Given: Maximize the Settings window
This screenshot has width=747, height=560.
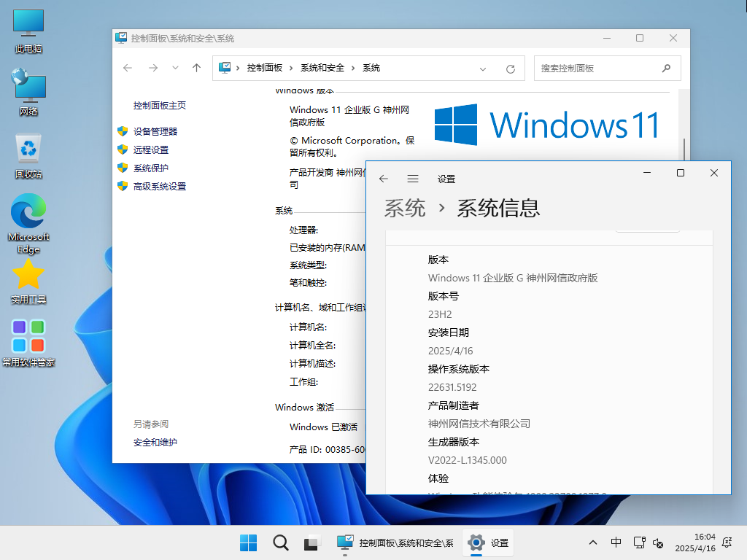Looking at the screenshot, I should pyautogui.click(x=681, y=173).
